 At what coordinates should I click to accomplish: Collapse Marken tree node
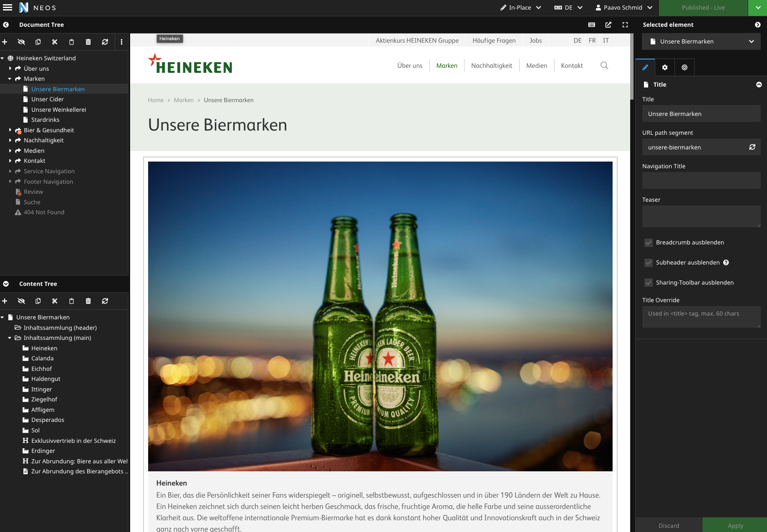click(x=10, y=79)
